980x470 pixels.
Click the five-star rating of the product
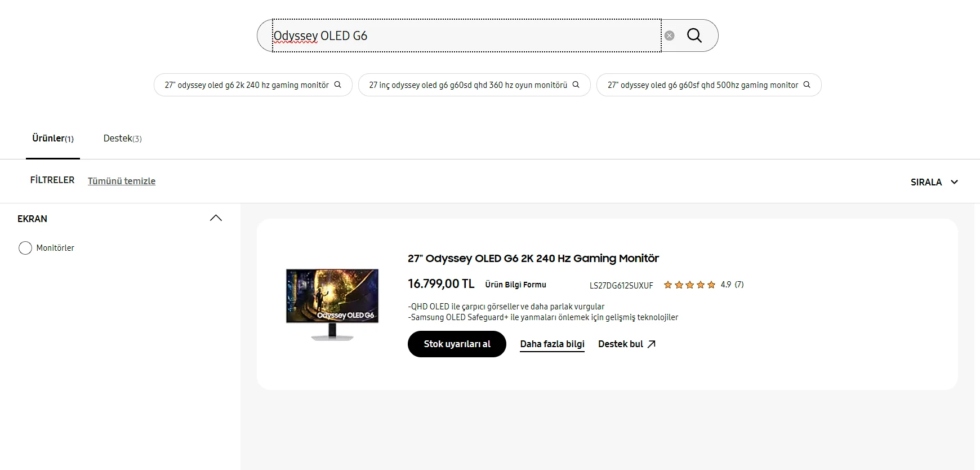coord(689,285)
